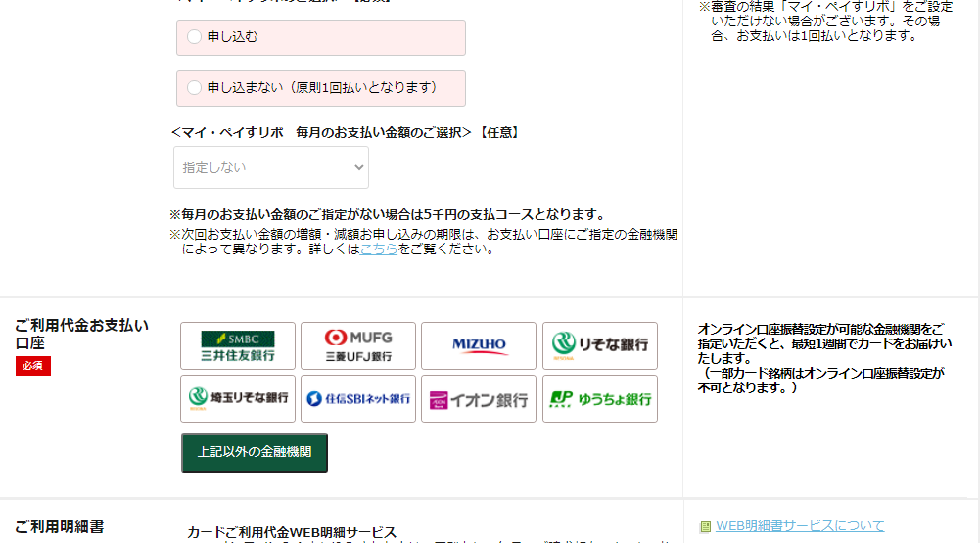Click the red 必須 badge
This screenshot has width=980, height=543.
(33, 366)
